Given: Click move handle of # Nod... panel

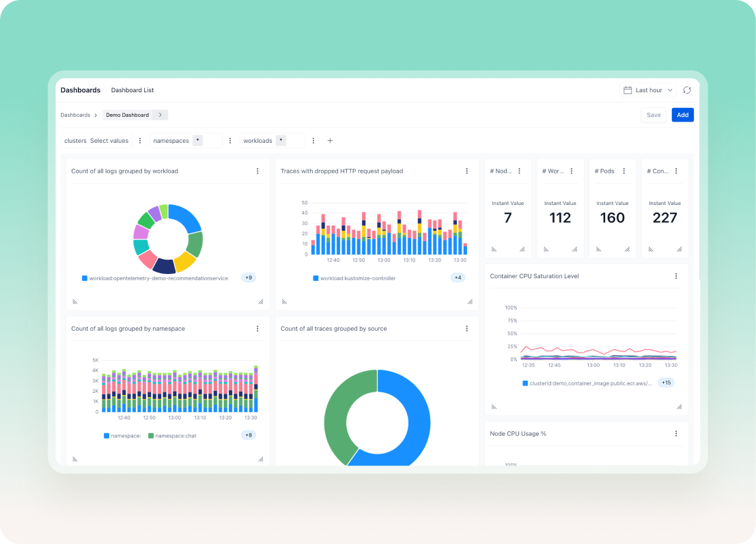Looking at the screenshot, I should (494, 249).
